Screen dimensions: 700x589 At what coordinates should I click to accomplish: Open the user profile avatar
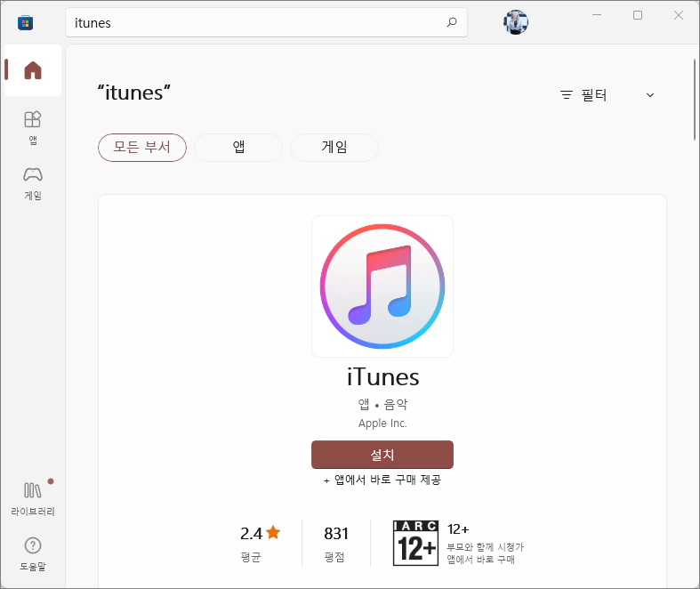coord(516,22)
